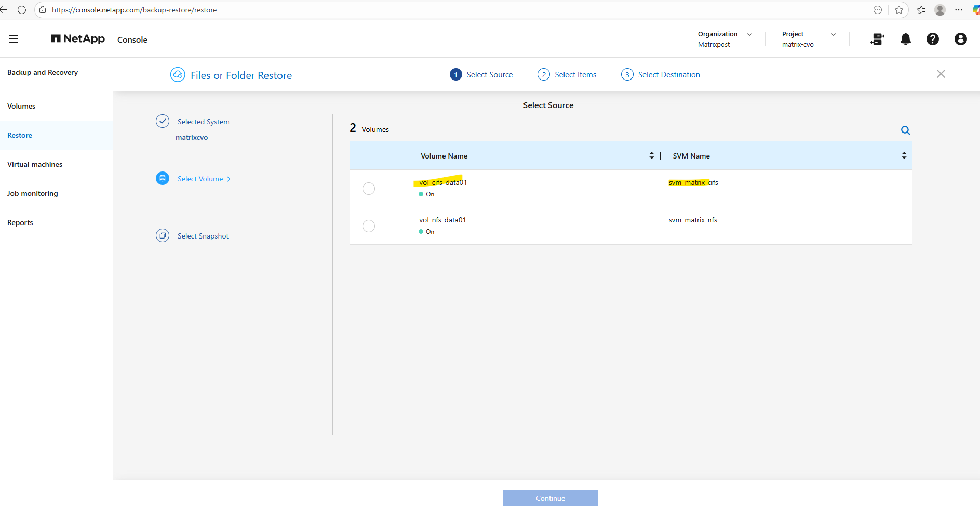
Task: Open Reports in the sidebar
Action: (x=20, y=222)
